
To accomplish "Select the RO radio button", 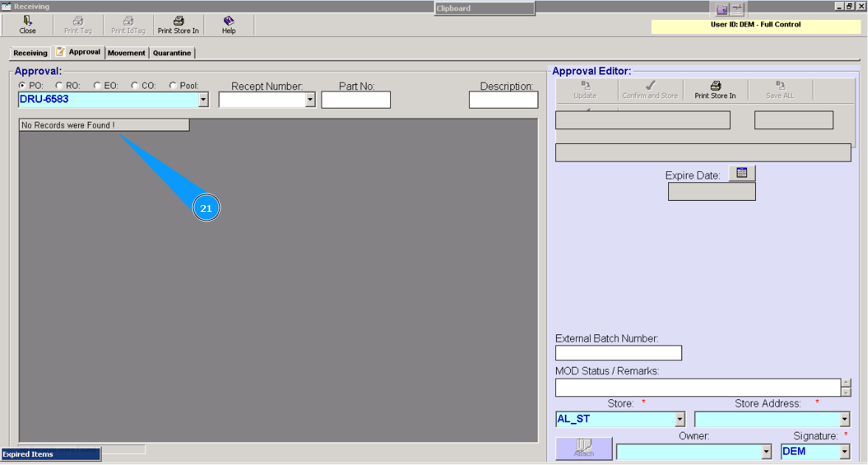I will pos(59,86).
